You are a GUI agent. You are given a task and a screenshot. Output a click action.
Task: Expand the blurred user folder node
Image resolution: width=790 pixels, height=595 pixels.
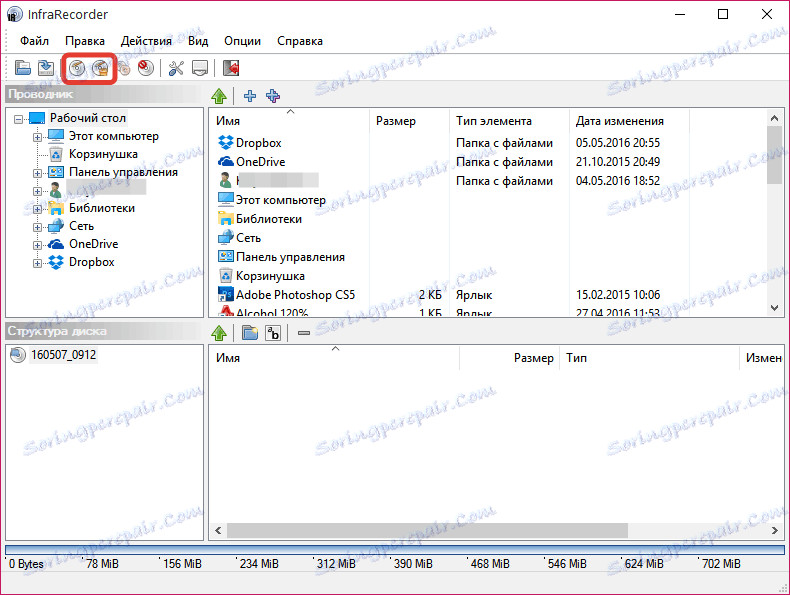(37, 191)
